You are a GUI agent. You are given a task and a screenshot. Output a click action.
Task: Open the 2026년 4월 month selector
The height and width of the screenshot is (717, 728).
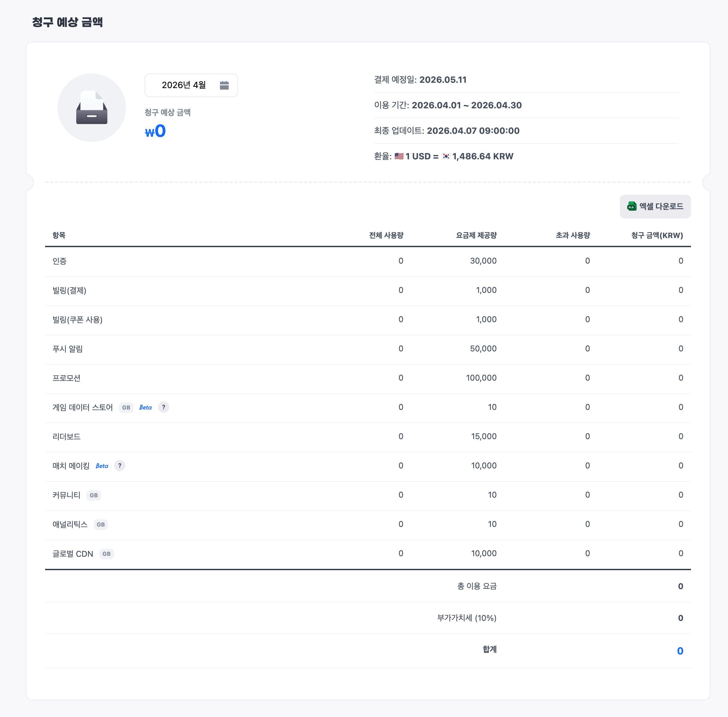tap(184, 85)
